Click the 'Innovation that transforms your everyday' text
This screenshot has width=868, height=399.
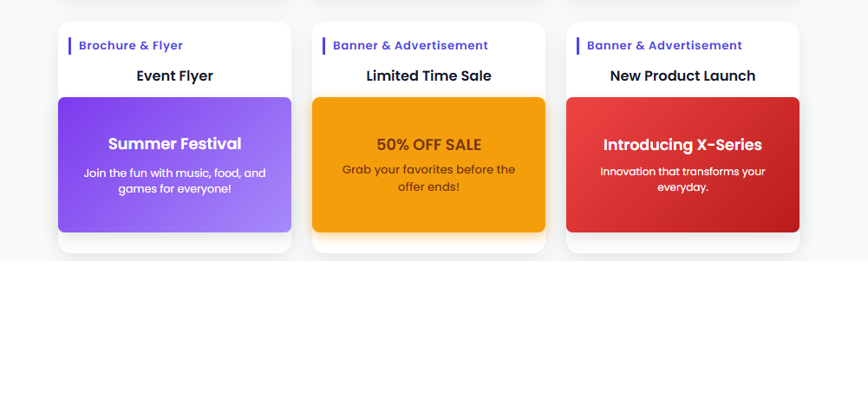click(682, 180)
